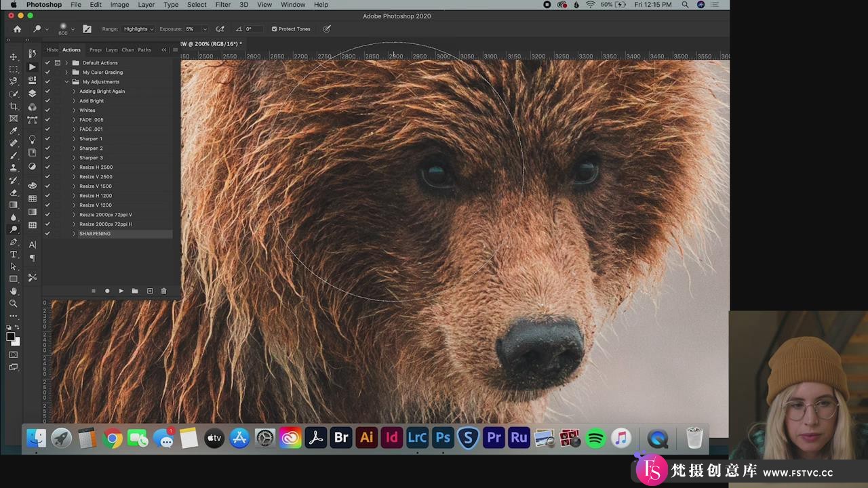This screenshot has height=488, width=868.
Task: Select the Gradient tool
Action: tap(13, 205)
